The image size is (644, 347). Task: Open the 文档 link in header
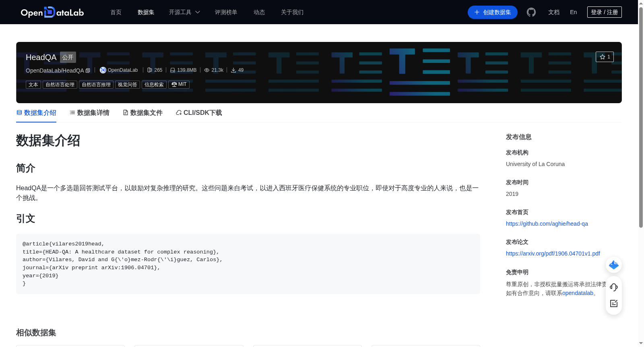pyautogui.click(x=554, y=12)
